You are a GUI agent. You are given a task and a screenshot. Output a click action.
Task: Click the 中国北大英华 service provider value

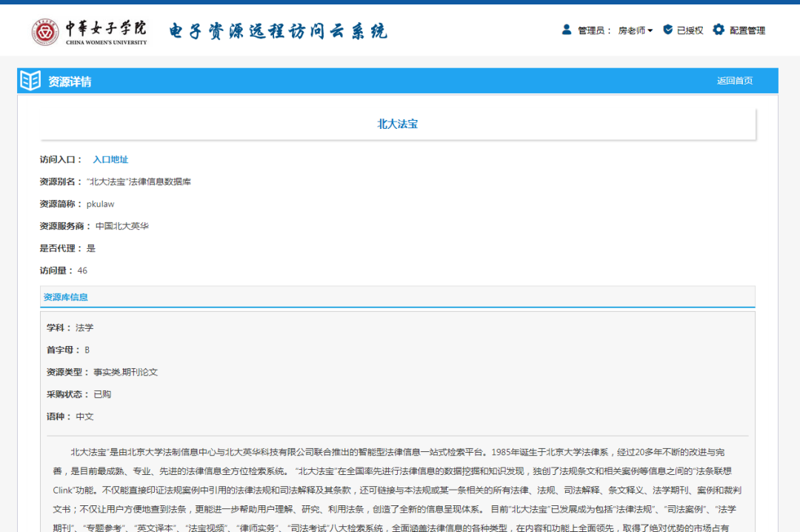122,226
